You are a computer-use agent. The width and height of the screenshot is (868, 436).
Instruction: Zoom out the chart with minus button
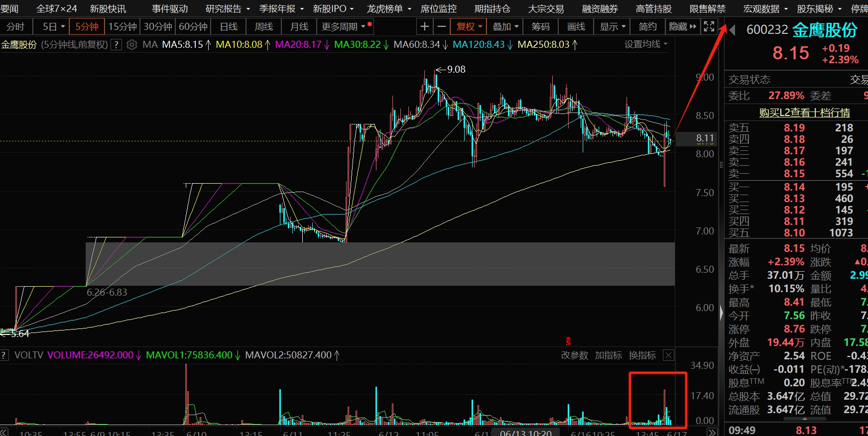(441, 26)
